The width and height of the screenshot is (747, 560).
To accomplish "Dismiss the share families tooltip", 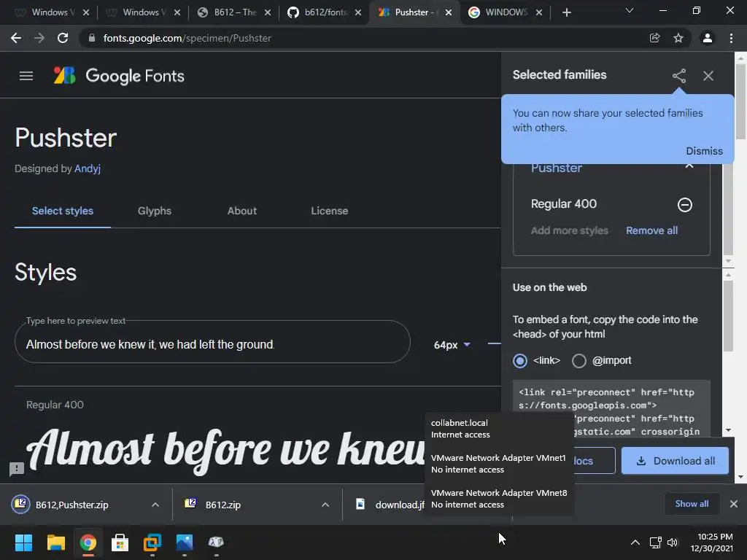I will pyautogui.click(x=704, y=151).
